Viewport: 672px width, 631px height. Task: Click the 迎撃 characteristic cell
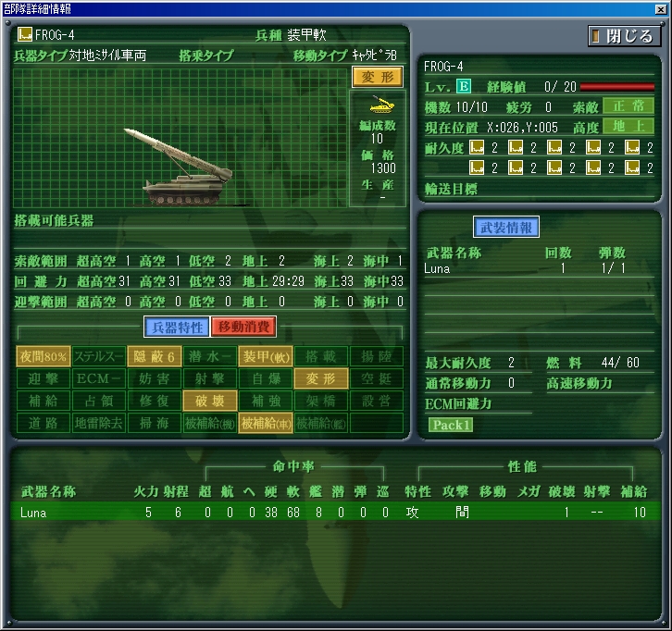tap(44, 378)
